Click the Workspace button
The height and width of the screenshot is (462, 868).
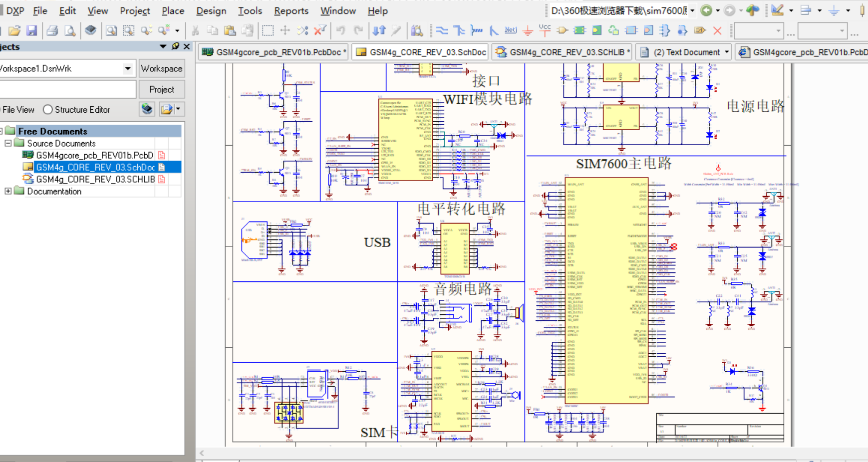click(162, 68)
